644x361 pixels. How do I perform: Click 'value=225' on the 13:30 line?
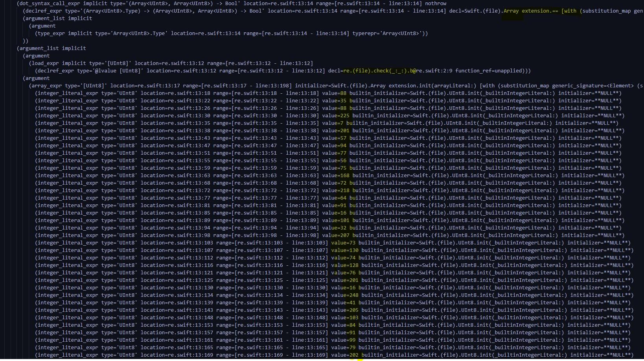click(336, 115)
